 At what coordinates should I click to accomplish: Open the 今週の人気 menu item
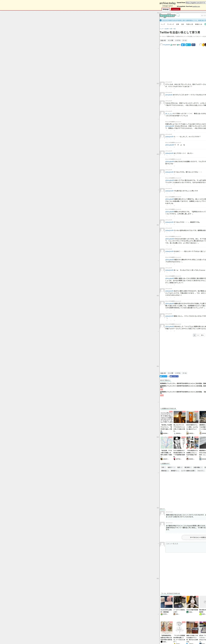tap(189, 24)
